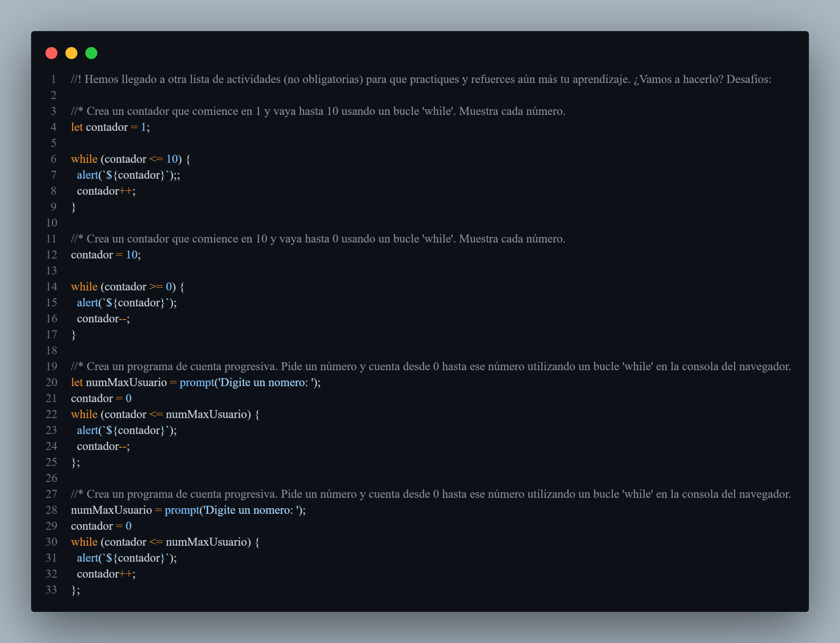This screenshot has height=643, width=840.
Task: Click the '>=' operator on line 14
Action: 156,286
